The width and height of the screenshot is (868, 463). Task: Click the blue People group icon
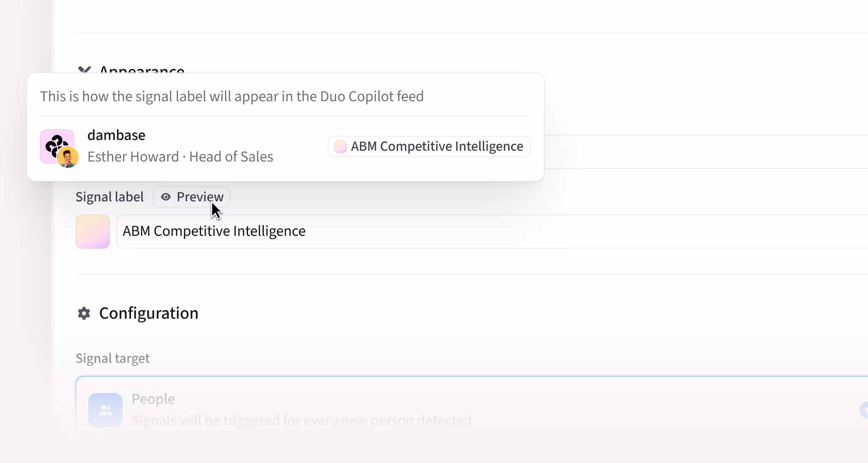tap(106, 410)
